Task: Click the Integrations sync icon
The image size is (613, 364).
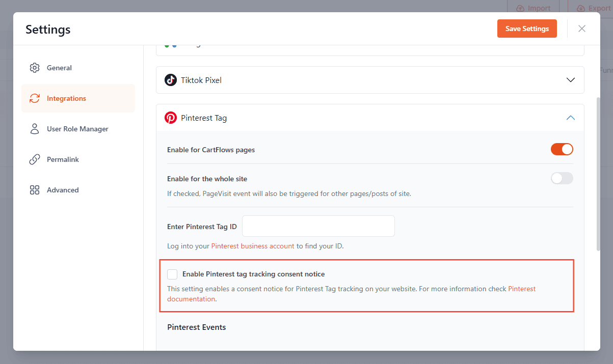Action: [35, 98]
